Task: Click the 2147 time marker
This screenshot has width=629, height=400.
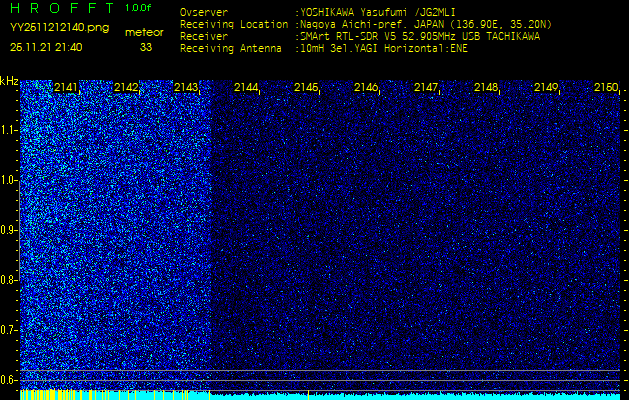Action: coord(426,87)
